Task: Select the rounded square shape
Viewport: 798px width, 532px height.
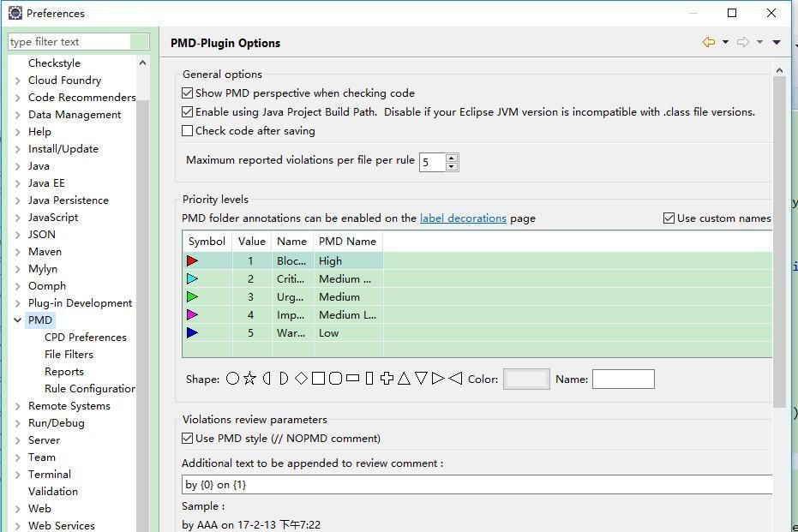Action: [x=335, y=379]
